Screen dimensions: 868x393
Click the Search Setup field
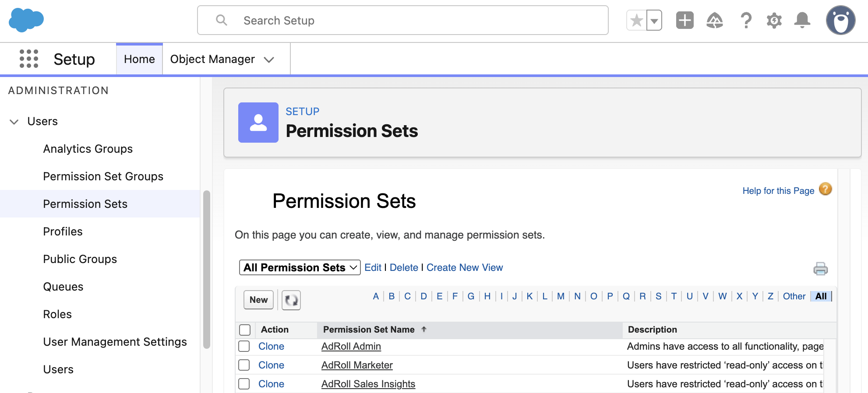point(403,20)
